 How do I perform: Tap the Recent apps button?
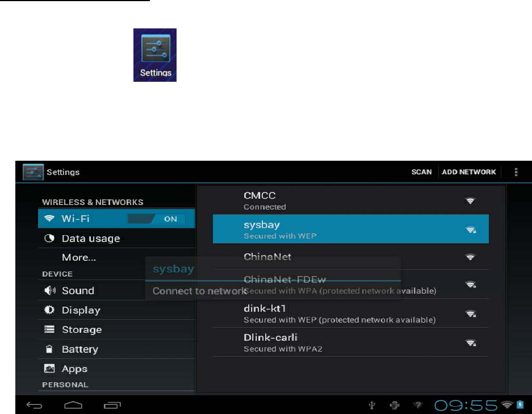click(x=112, y=405)
